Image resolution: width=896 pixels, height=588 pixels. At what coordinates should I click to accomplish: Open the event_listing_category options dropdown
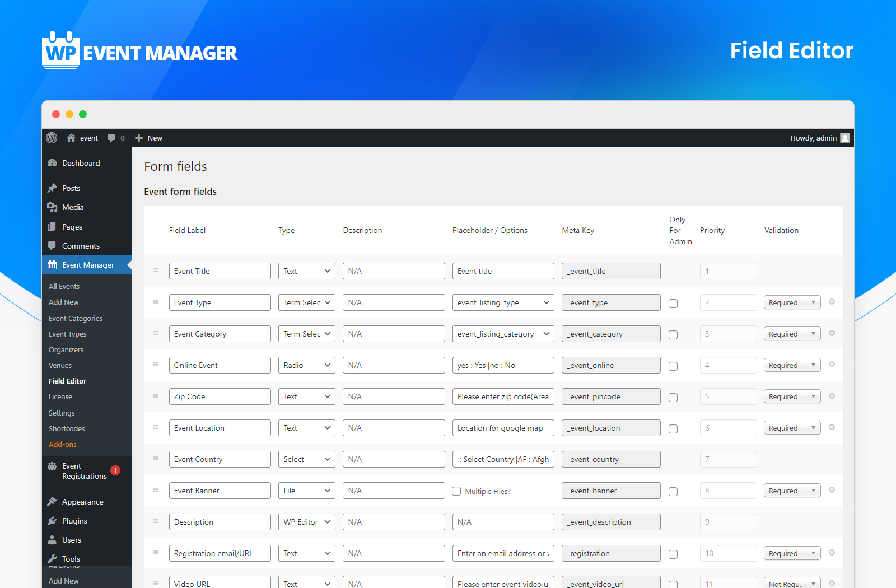pyautogui.click(x=503, y=334)
